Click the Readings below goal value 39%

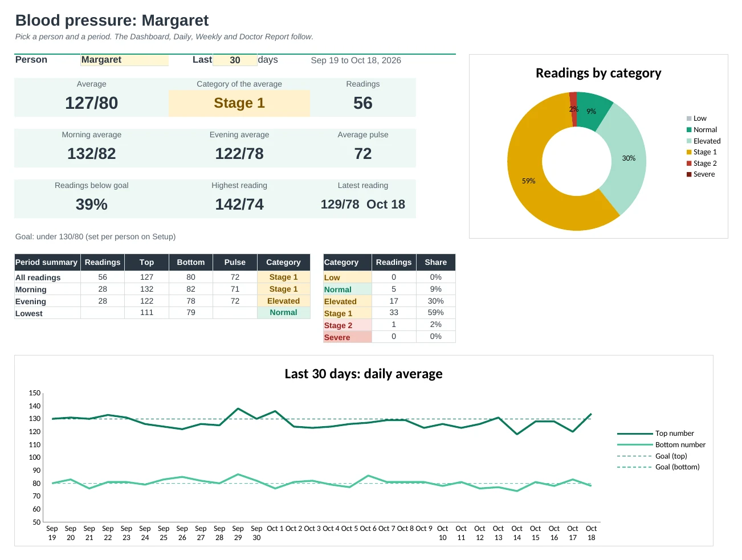(92, 205)
